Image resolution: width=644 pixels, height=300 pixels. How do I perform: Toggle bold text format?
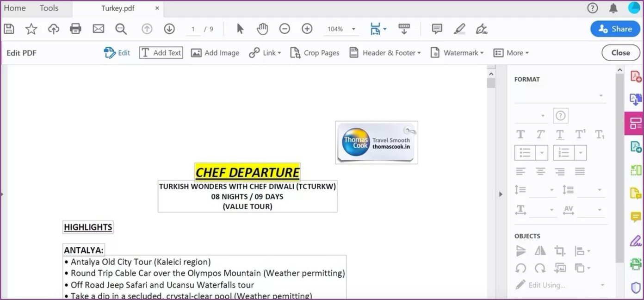pos(520,134)
